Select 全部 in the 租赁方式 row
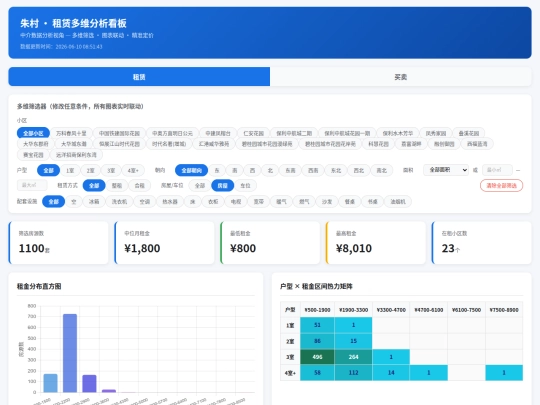540x405 pixels. tap(94, 185)
